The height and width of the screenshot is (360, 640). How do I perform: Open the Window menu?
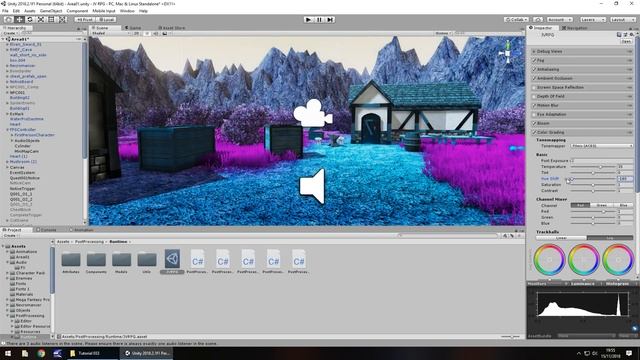[127, 11]
